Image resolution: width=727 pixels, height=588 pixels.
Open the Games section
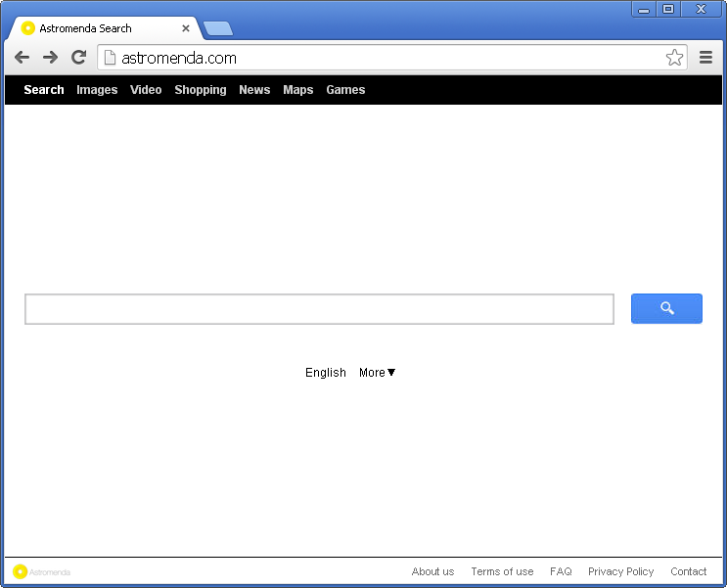(x=345, y=90)
